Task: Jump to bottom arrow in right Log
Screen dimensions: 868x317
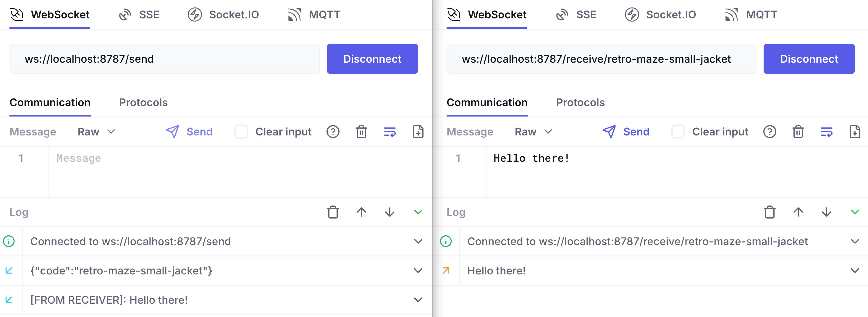Action: click(x=827, y=212)
